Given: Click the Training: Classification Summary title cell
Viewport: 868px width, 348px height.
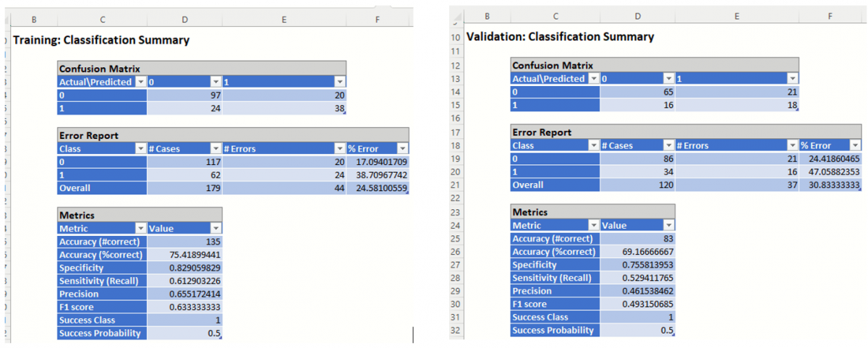Looking at the screenshot, I should click(x=101, y=41).
